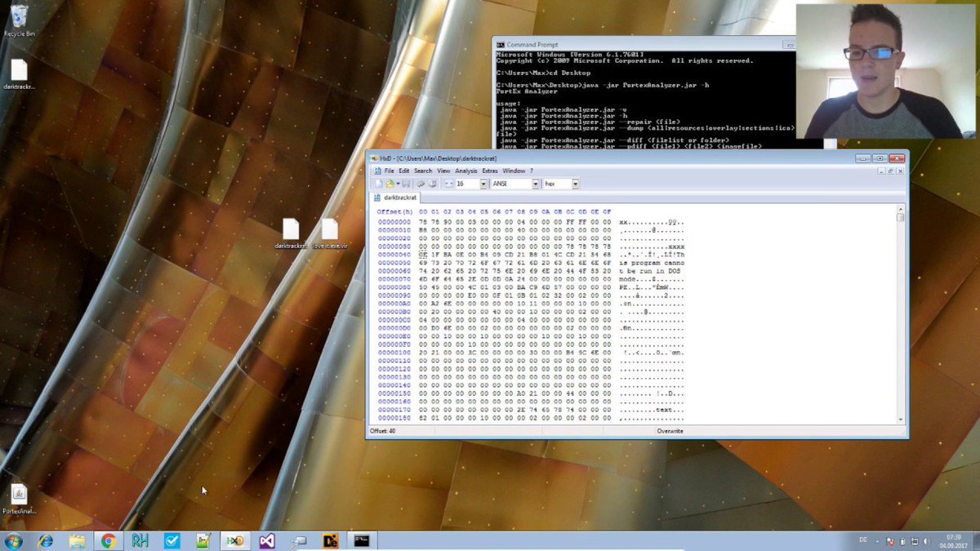The image size is (980, 551).
Task: Open Google Chrome from taskbar
Action: click(x=108, y=540)
